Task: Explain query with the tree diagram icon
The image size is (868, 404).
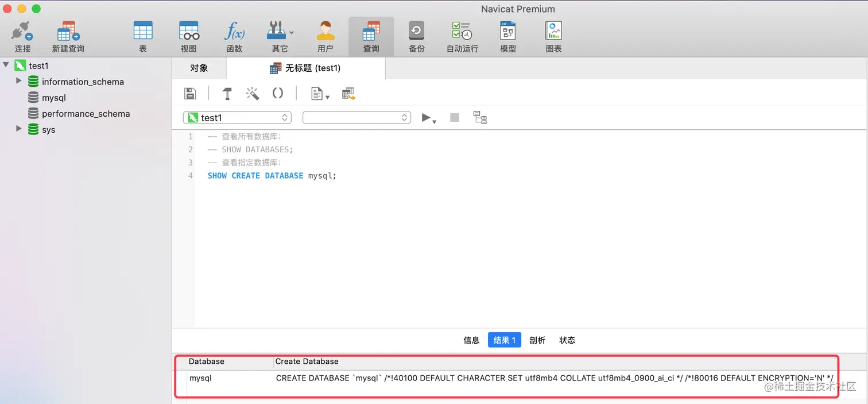Action: [x=480, y=117]
